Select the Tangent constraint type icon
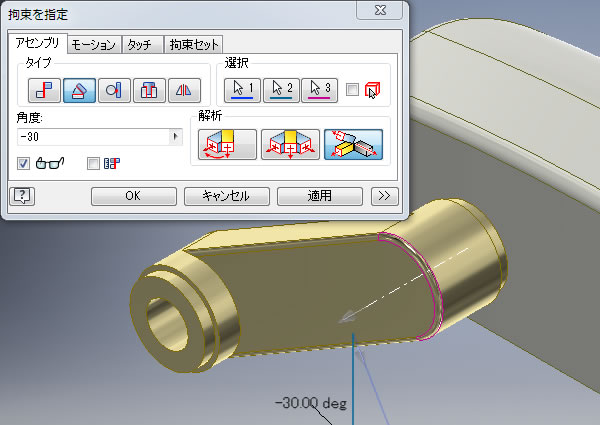Viewport: 600px width, 425px height. tap(114, 90)
